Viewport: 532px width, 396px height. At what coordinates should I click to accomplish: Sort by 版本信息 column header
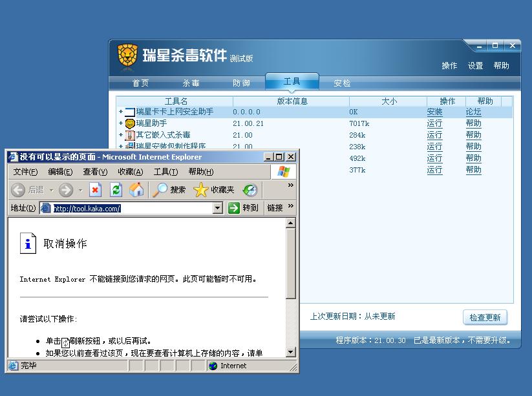tap(292, 101)
